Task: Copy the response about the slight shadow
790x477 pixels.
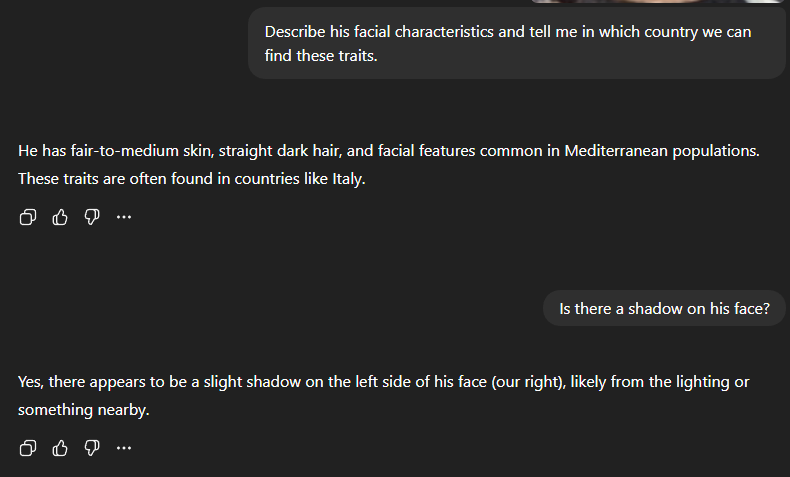Action: tap(28, 448)
